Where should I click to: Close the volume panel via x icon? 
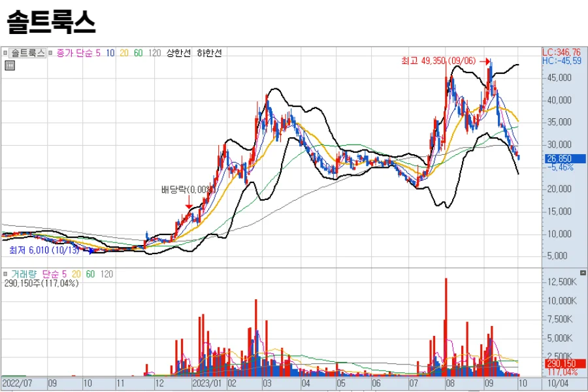click(583, 272)
